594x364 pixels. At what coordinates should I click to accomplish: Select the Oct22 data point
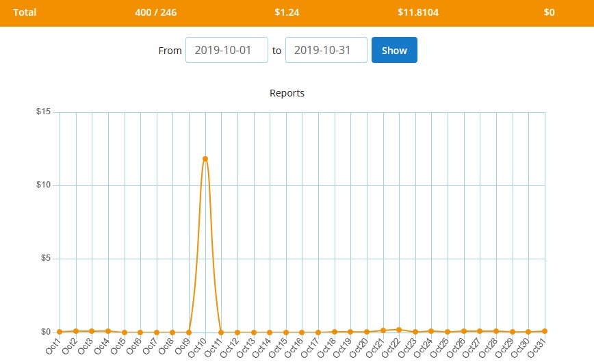click(x=399, y=330)
